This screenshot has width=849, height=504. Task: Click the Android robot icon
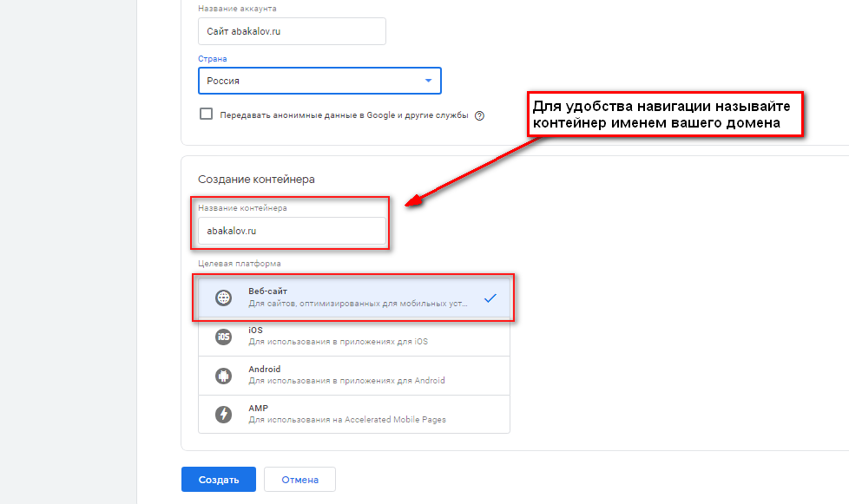(224, 376)
